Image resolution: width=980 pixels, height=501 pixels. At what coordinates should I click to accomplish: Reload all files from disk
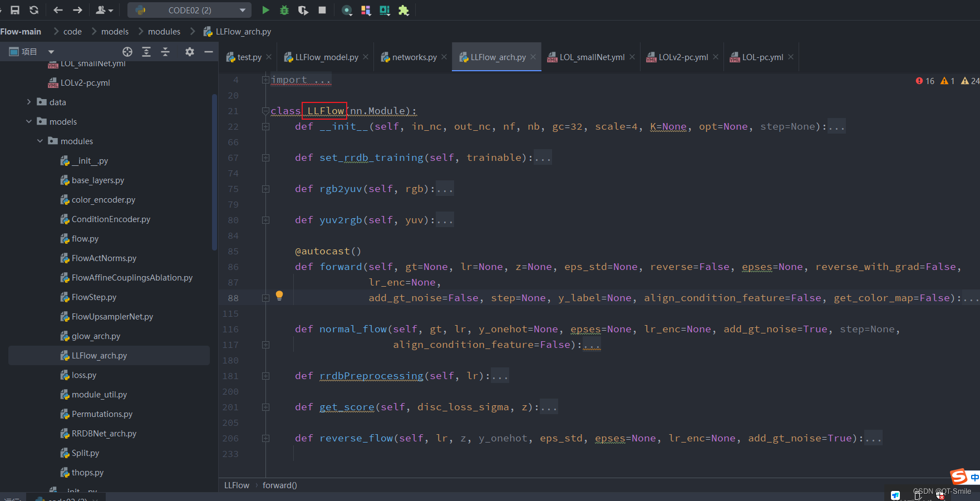(x=34, y=10)
